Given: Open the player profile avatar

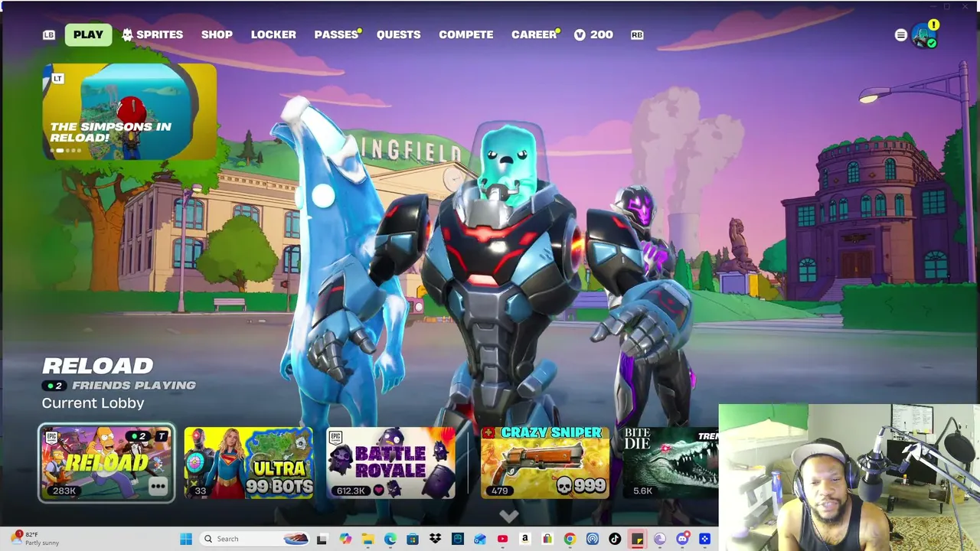Looking at the screenshot, I should click(924, 35).
